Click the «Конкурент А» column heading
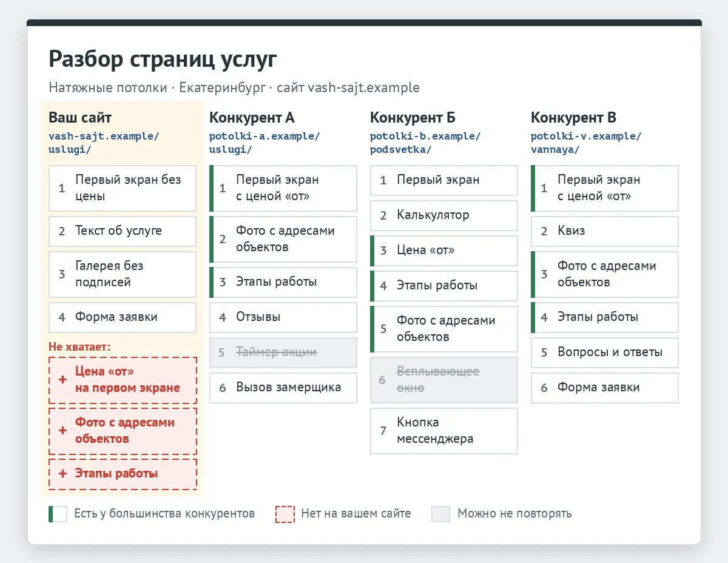 pos(252,118)
